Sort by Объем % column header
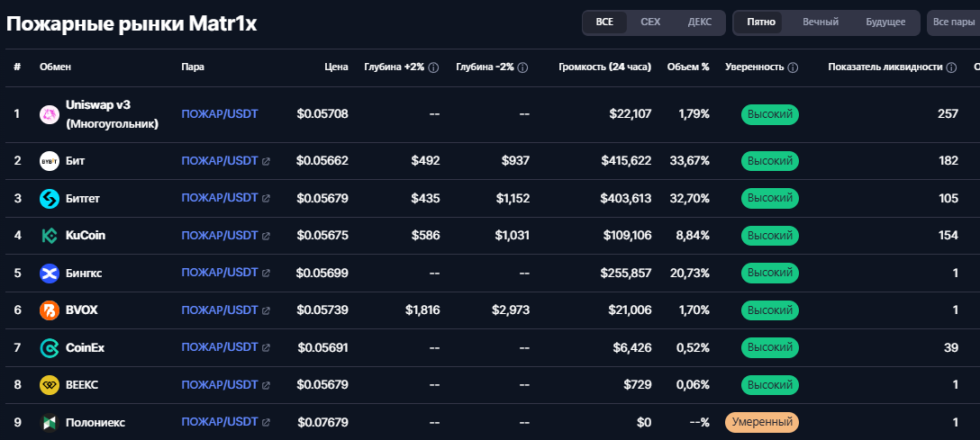The height and width of the screenshot is (440, 980). coord(688,67)
